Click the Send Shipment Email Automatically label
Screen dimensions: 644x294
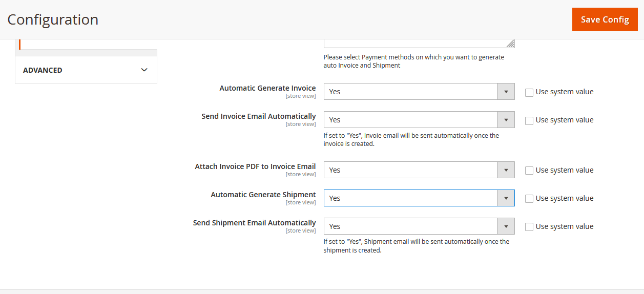[x=254, y=223]
